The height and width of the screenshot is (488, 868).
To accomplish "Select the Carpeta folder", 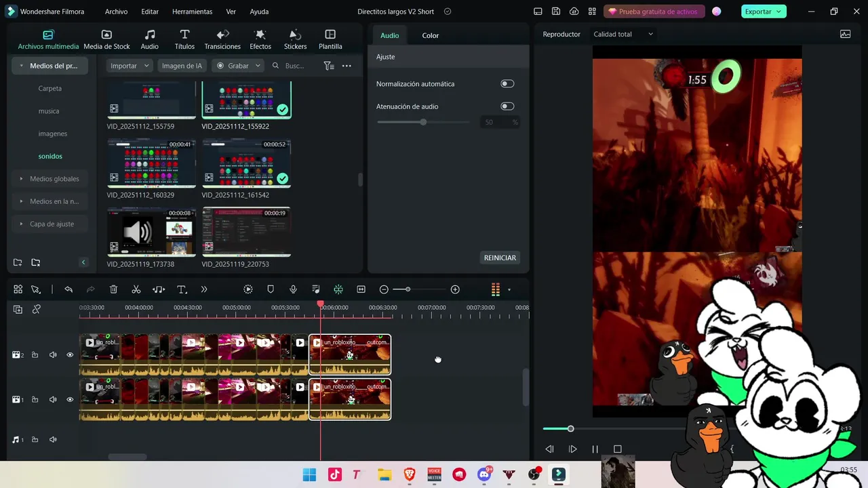I will [50, 88].
